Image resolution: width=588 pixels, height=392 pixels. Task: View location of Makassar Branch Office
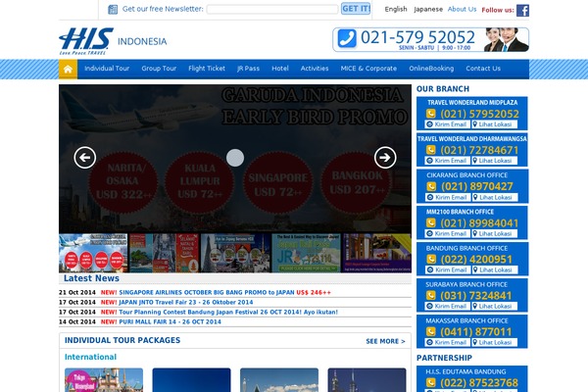pos(494,342)
